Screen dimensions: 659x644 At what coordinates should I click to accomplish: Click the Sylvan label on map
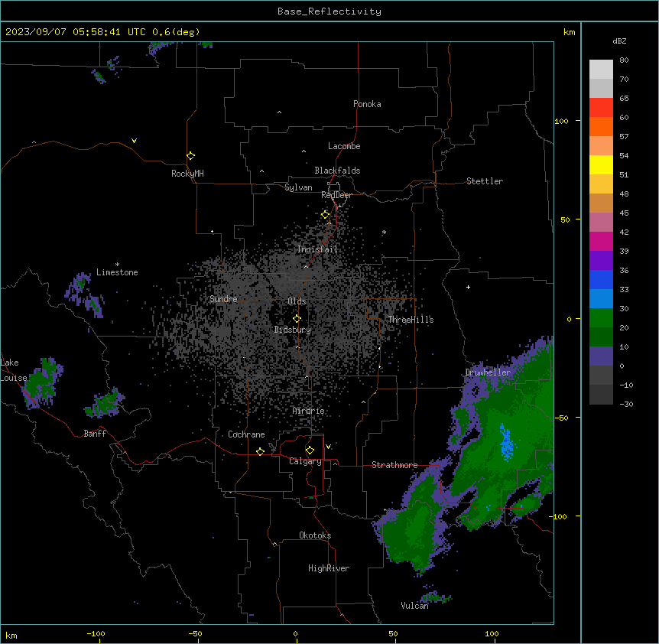298,187
